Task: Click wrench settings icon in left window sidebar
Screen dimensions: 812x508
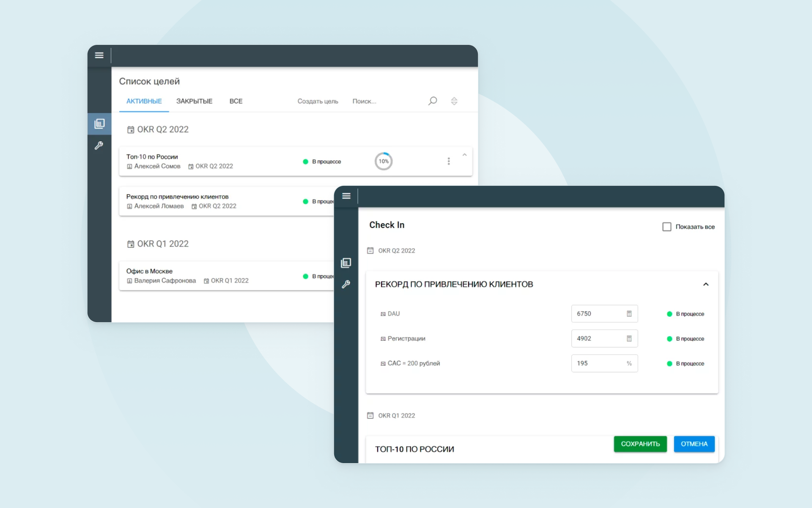Action: 99,146
